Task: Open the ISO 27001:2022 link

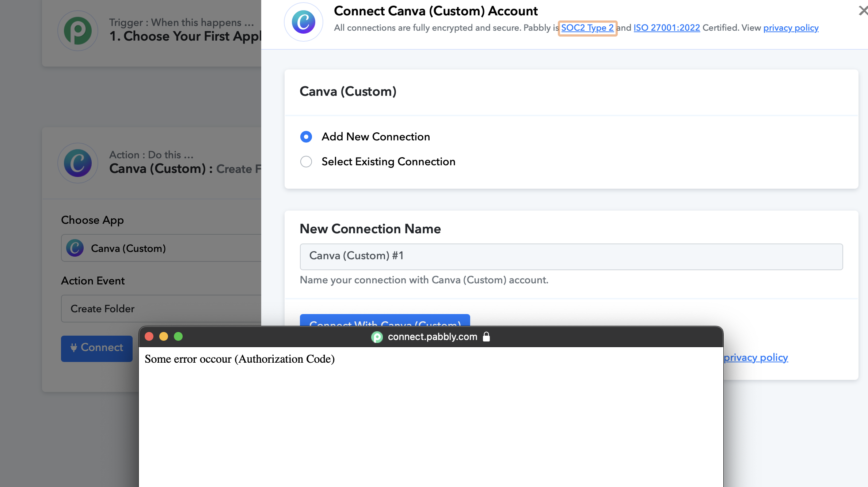Action: pyautogui.click(x=667, y=28)
